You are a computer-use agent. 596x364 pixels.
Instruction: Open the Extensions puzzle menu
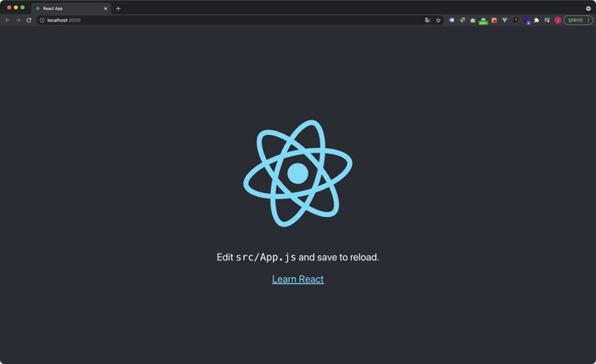[x=537, y=20]
